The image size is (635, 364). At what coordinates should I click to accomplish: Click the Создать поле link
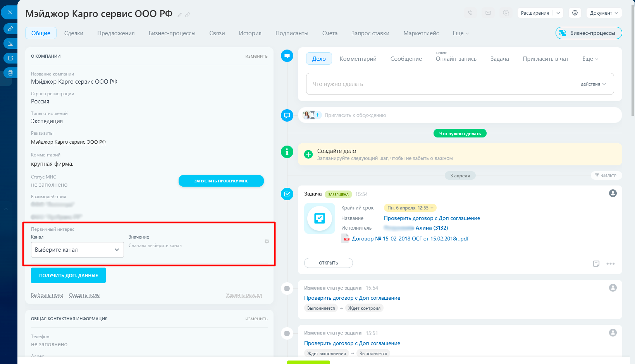tap(84, 295)
